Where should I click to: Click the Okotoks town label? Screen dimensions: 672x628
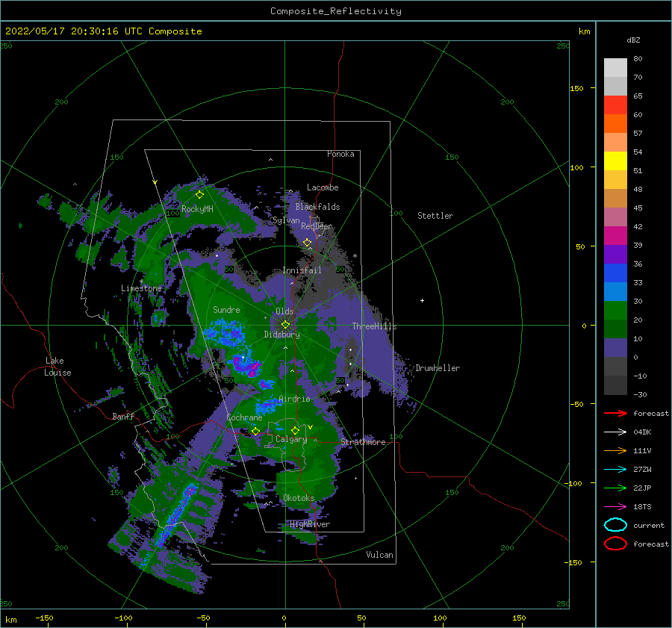pyautogui.click(x=299, y=497)
